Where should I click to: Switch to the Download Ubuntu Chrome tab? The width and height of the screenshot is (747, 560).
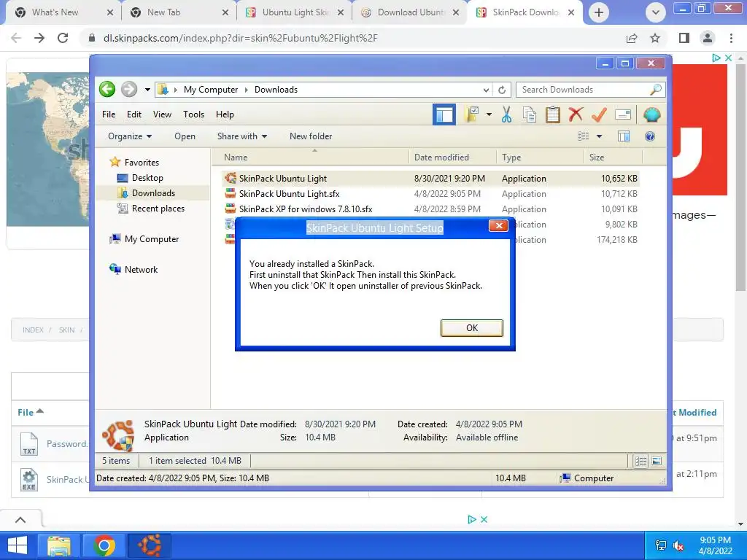click(410, 12)
